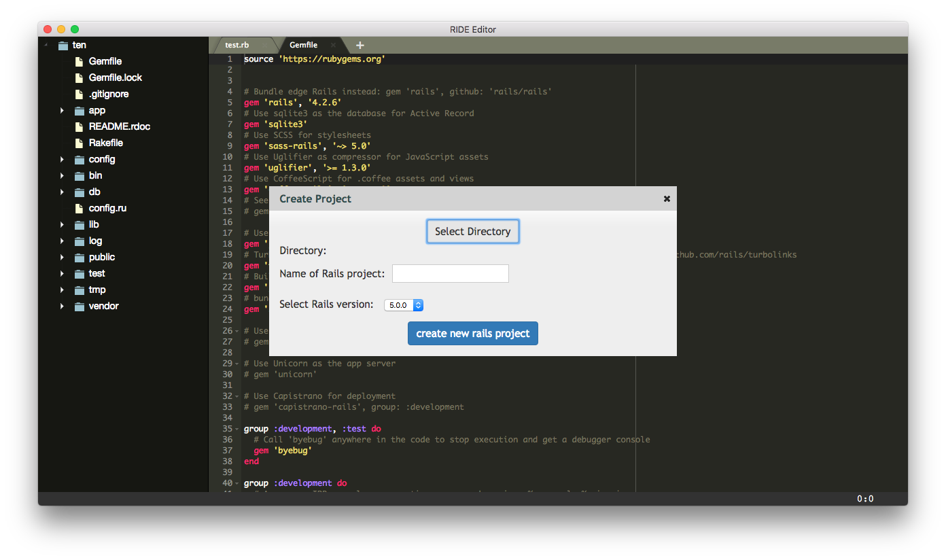Click the .gitignore file icon
The image size is (946, 560).
coord(79,94)
